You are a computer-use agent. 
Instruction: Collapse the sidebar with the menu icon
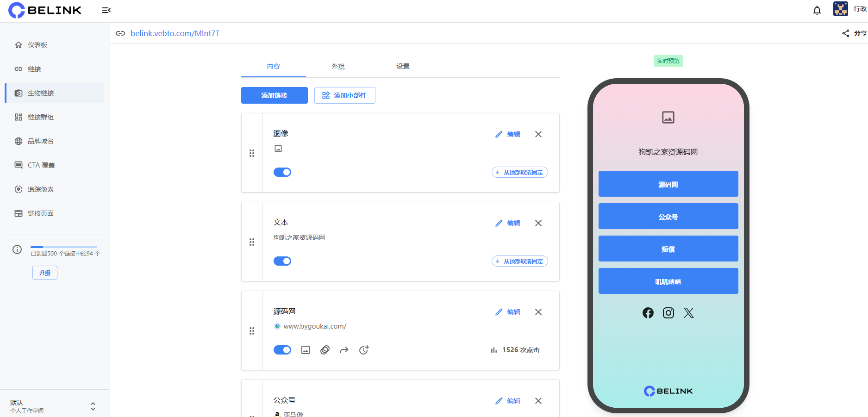coord(106,10)
